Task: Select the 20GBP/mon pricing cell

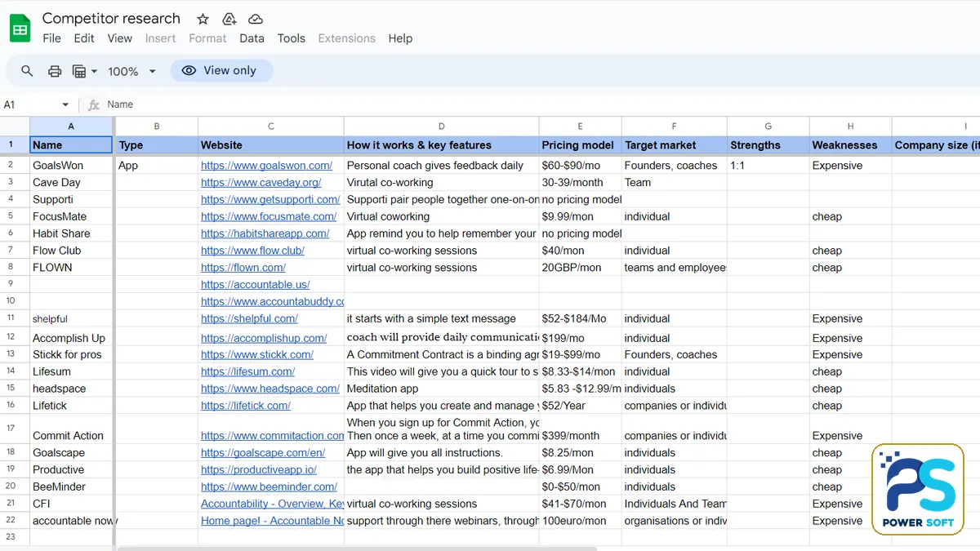Action: 580,267
